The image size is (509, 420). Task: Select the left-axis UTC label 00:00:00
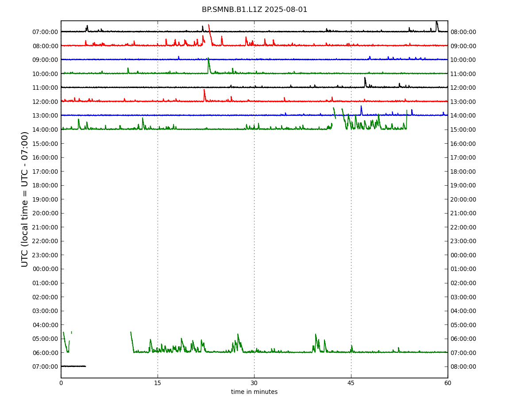point(45,269)
